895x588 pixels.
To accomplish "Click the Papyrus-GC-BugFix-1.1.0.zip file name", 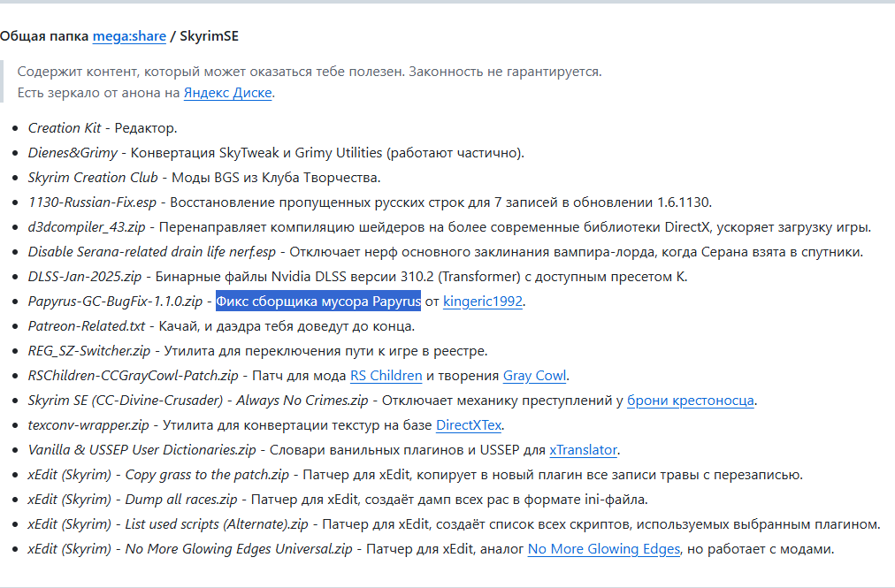I will (115, 301).
